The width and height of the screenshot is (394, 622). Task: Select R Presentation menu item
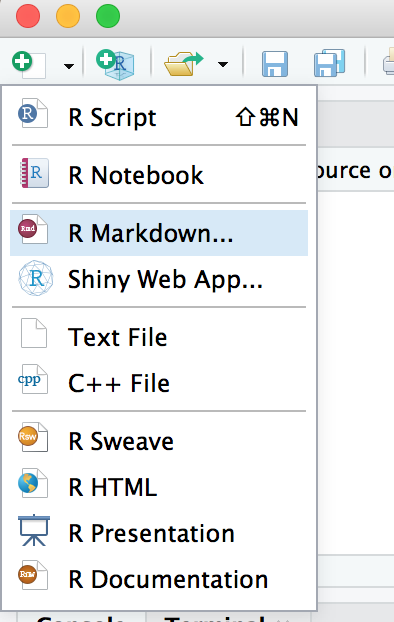(x=159, y=533)
